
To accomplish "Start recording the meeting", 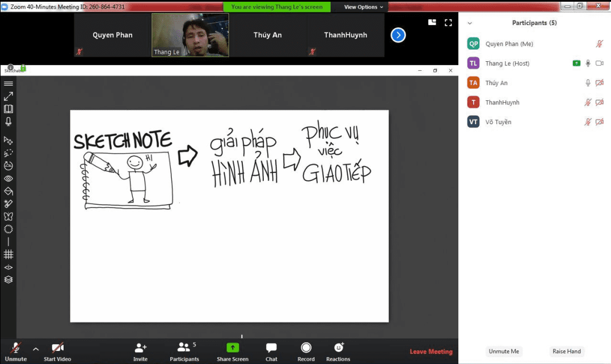I will click(306, 351).
